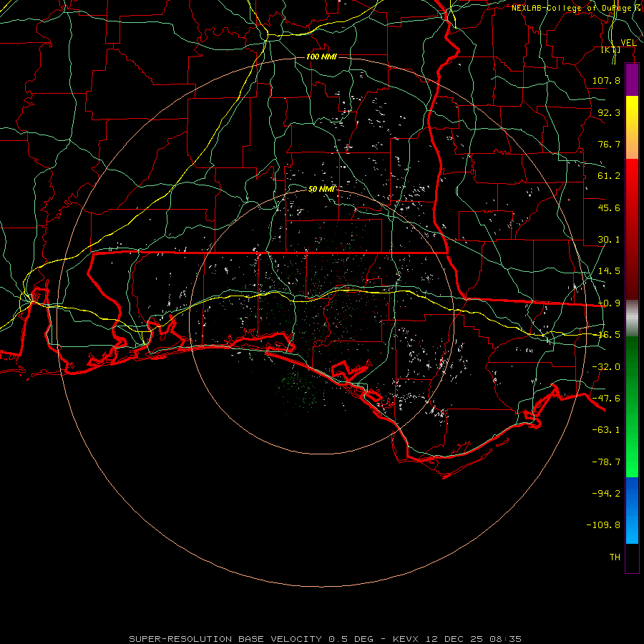This screenshot has height=644, width=644.
Task: Click the 50 NMI range ring label
Action: (321, 189)
